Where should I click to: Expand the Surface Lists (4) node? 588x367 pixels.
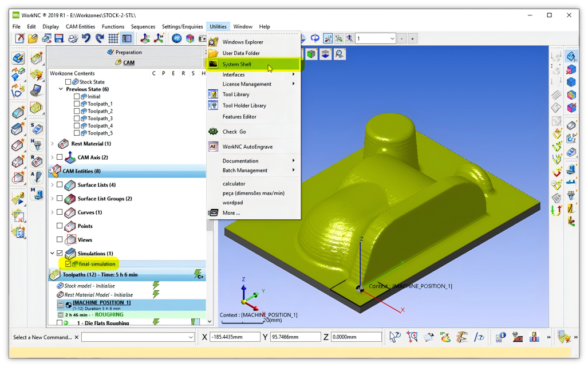coord(53,185)
